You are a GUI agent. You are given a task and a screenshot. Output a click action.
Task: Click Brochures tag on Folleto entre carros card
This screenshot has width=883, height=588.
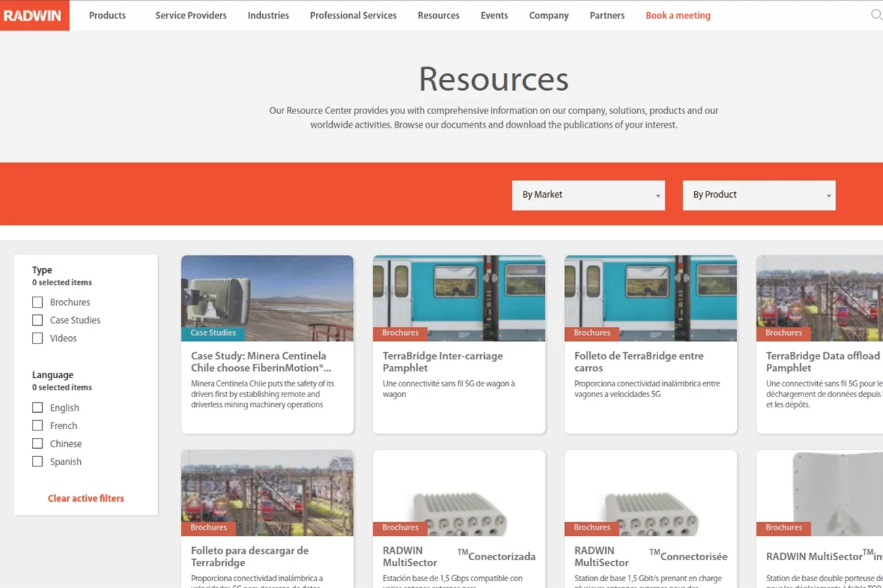592,333
